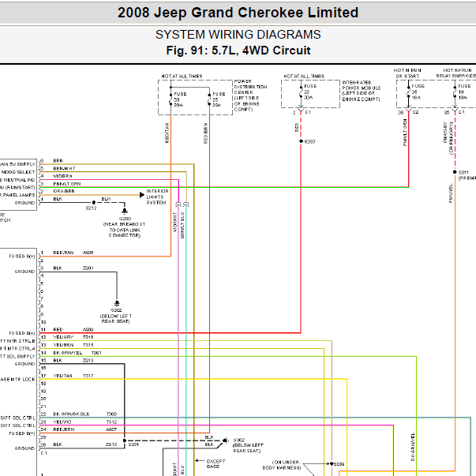Click the 'INTERIOR LIGHTS SYSTEM' label
The image size is (476, 476).
[157, 197]
